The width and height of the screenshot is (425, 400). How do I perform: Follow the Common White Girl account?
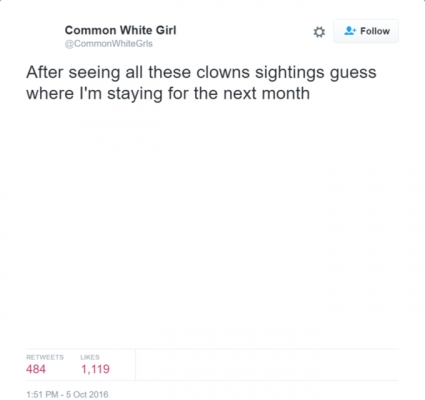coord(366,31)
